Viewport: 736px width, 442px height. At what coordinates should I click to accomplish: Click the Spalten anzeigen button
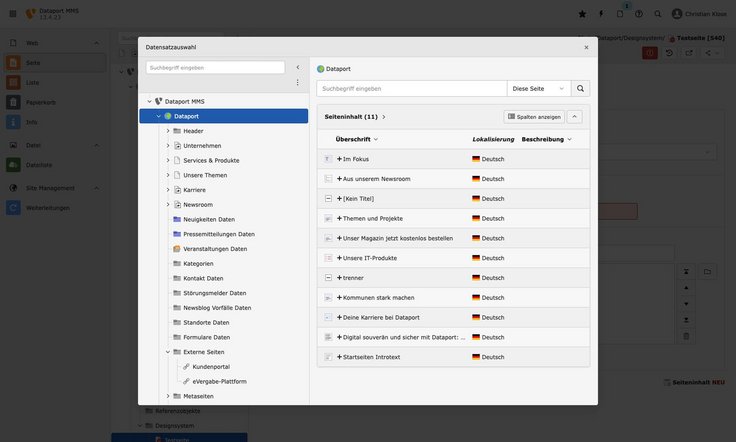click(x=534, y=117)
